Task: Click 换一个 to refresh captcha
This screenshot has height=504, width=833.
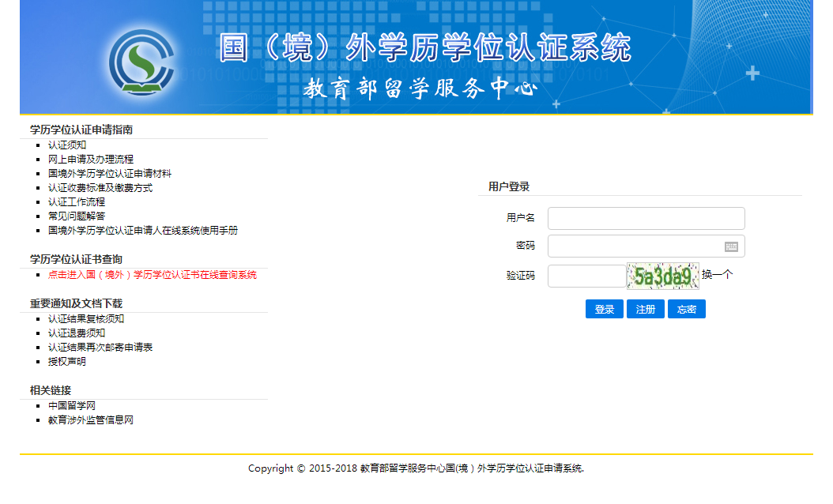Action: [717, 275]
